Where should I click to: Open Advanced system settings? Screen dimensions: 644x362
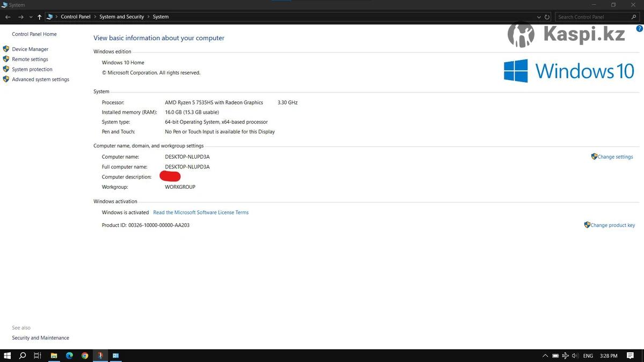(41, 79)
